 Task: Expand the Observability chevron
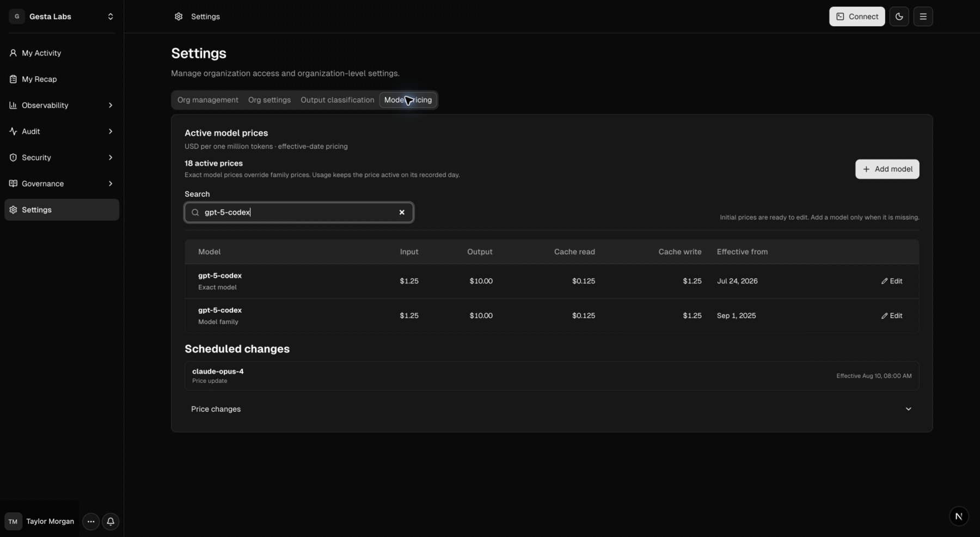click(x=111, y=105)
